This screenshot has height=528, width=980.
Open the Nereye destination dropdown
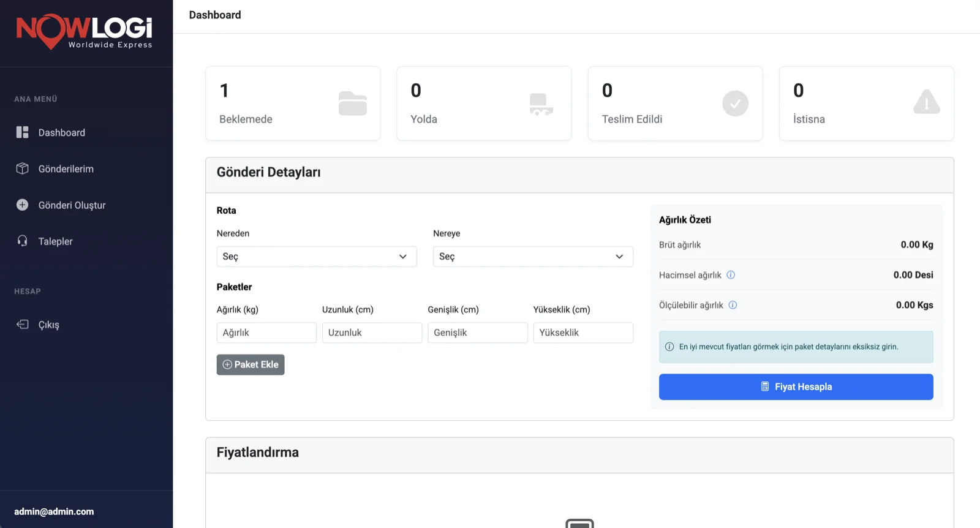[533, 257]
